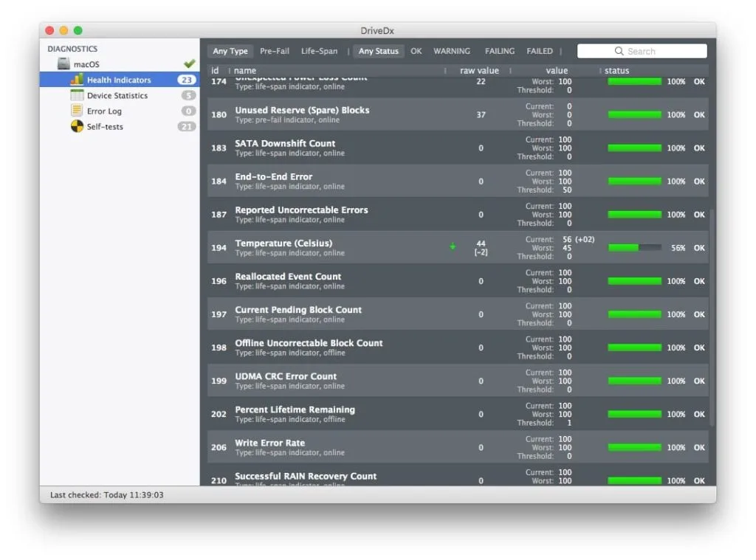Screen dimensions: 756x560
Task: Click Threshold 50 value in row 184
Action: pyautogui.click(x=567, y=190)
